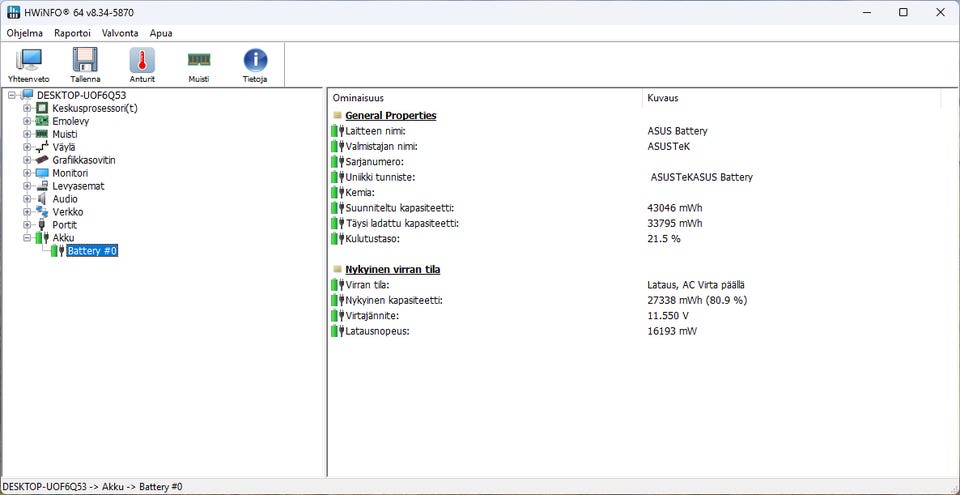Open the Tietoja info icon
Screen dimensions: 960x495
[x=255, y=61]
